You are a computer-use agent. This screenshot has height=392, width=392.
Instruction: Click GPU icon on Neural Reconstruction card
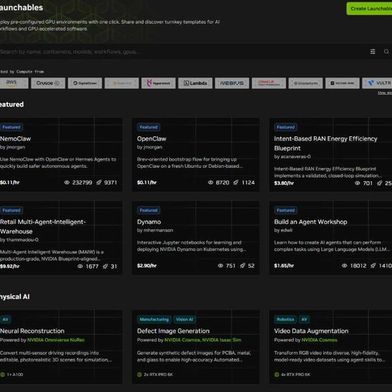(x=3, y=374)
